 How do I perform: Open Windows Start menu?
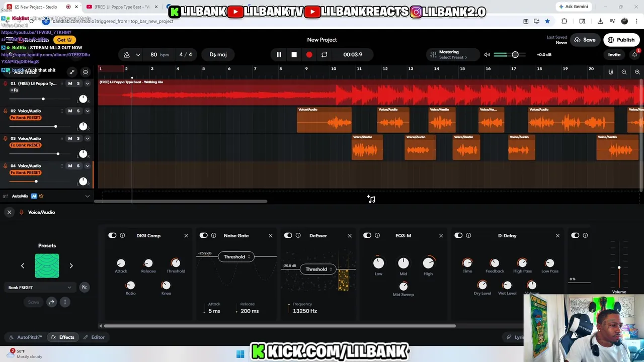pyautogui.click(x=240, y=354)
